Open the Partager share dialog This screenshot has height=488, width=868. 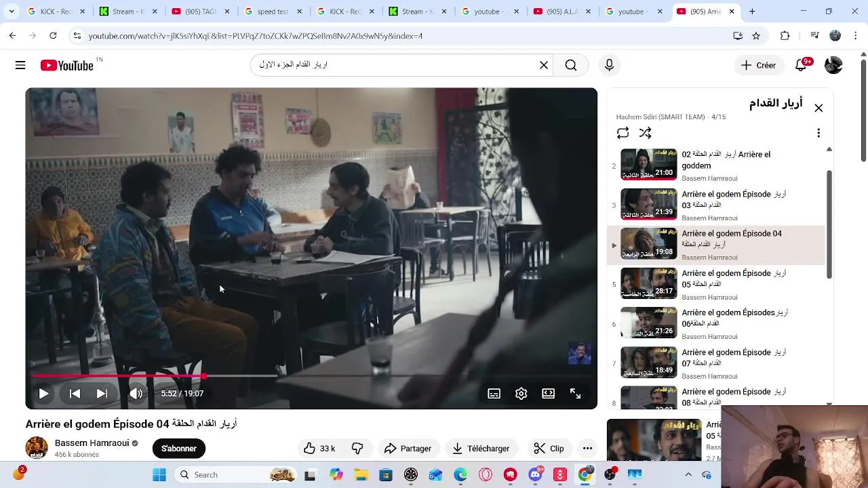click(408, 449)
